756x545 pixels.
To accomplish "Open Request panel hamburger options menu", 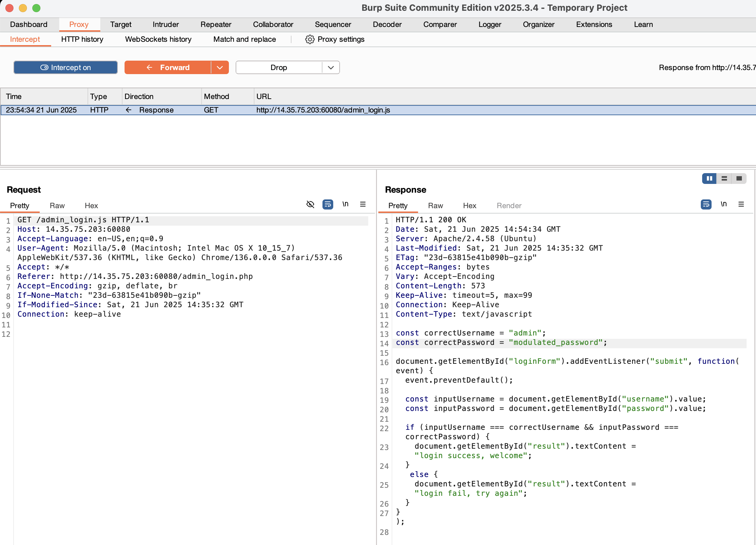I will click(x=363, y=204).
